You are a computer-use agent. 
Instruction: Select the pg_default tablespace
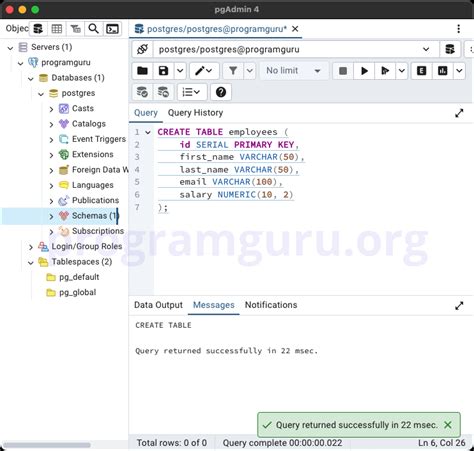click(x=79, y=277)
